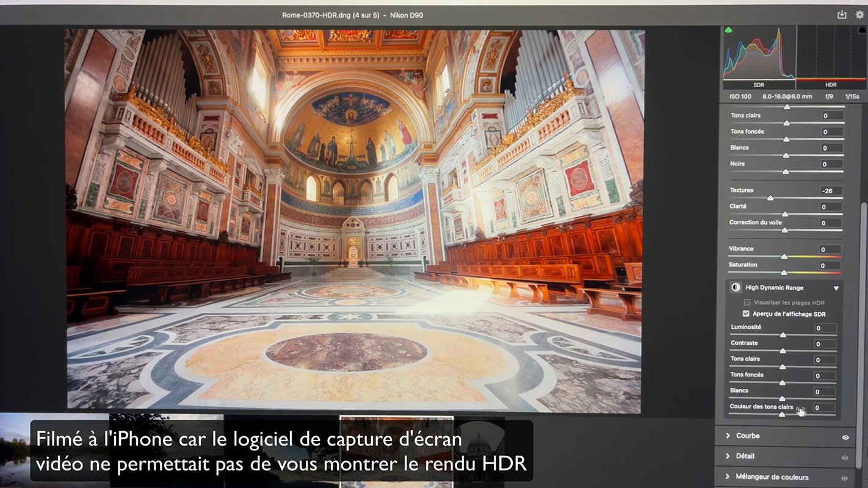Click the save/export image icon
This screenshot has height=488, width=868.
click(x=842, y=15)
